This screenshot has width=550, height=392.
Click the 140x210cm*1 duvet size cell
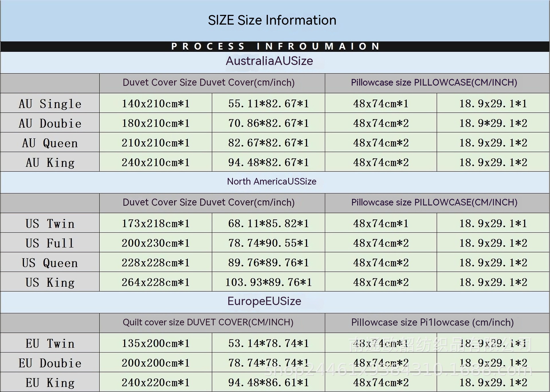[156, 104]
